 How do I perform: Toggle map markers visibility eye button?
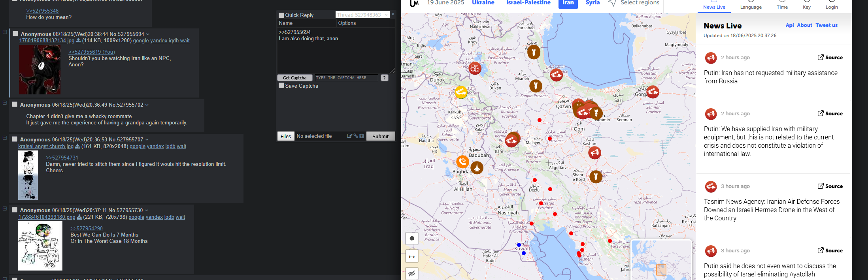tap(412, 273)
